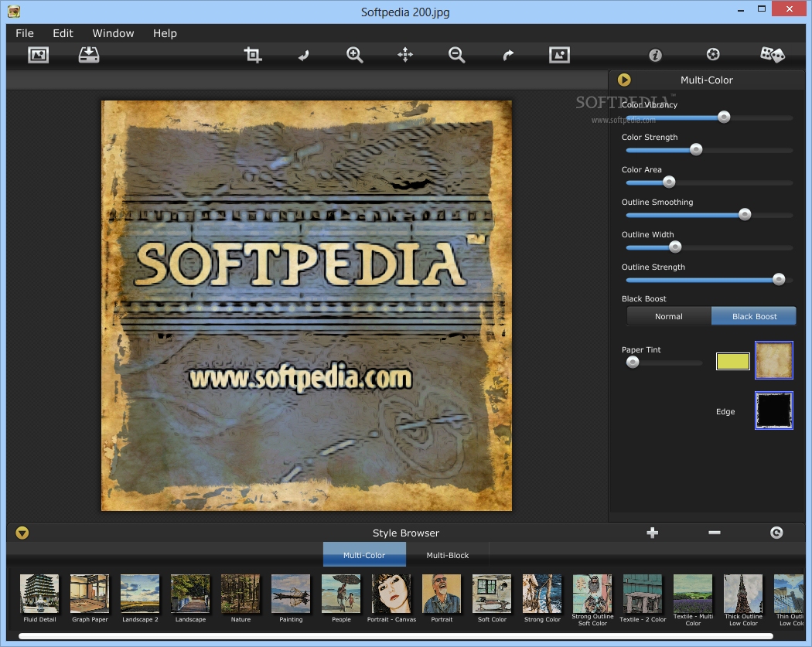Collapse the Style Browser panel arrow
This screenshot has height=647, width=812.
(22, 533)
